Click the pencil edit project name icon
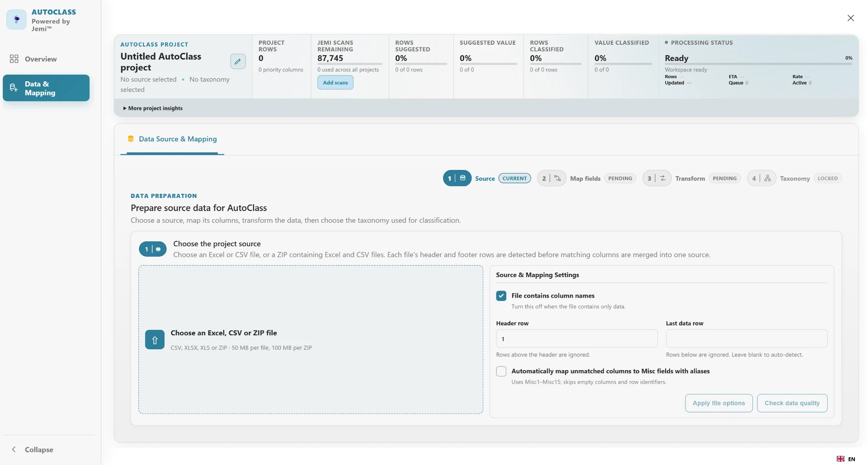The width and height of the screenshot is (868, 465). 238,61
